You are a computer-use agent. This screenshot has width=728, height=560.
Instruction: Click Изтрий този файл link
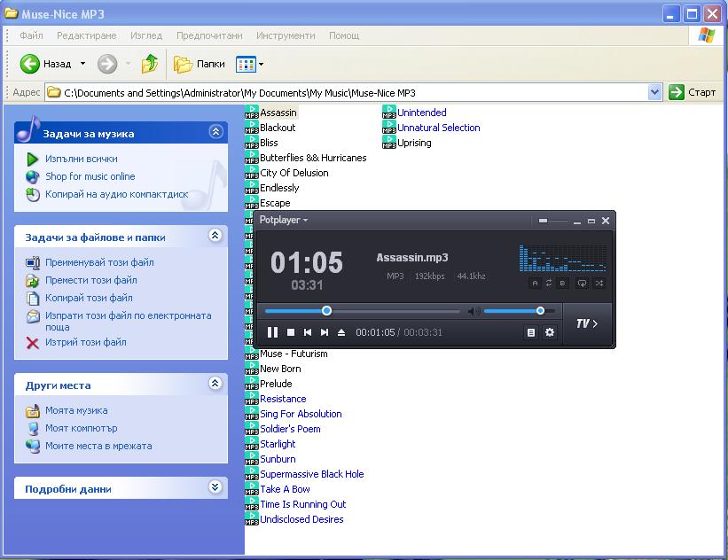(85, 342)
